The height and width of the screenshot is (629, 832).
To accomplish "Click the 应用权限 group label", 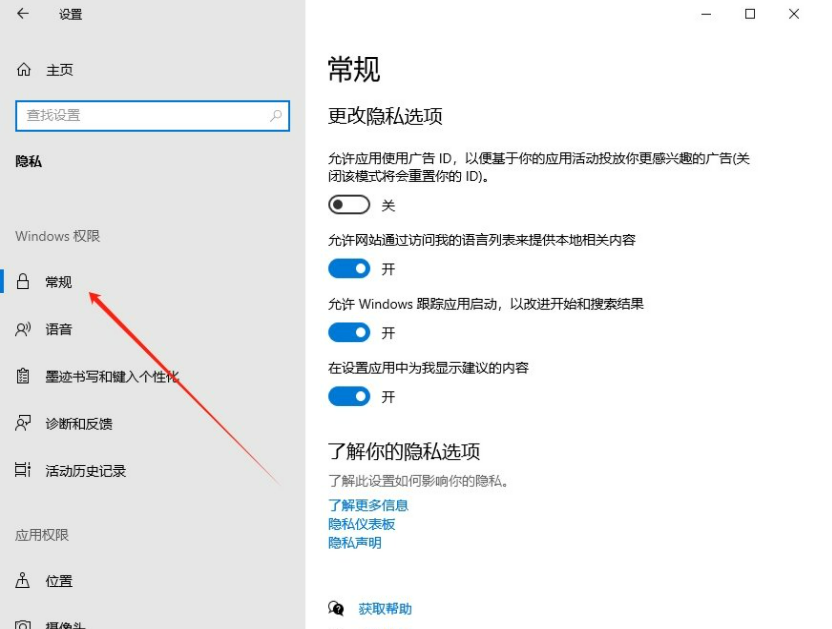I will [x=42, y=535].
